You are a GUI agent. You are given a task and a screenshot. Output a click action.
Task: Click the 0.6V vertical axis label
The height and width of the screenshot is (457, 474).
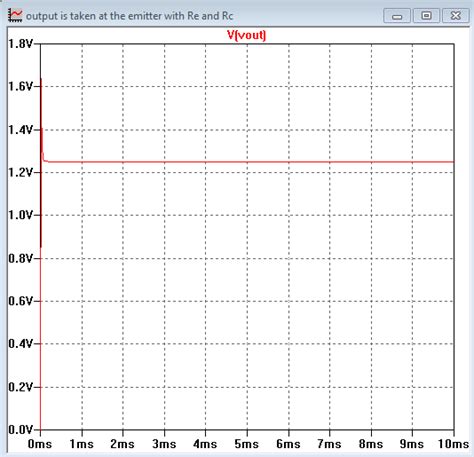tap(21, 301)
